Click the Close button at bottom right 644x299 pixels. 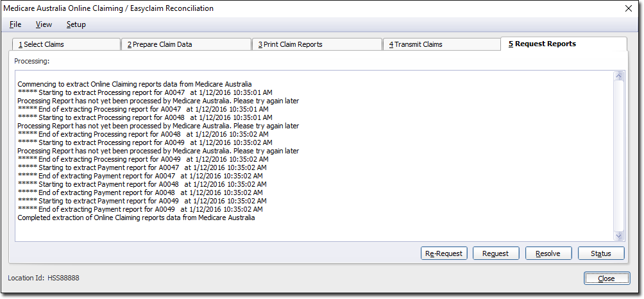click(x=606, y=278)
